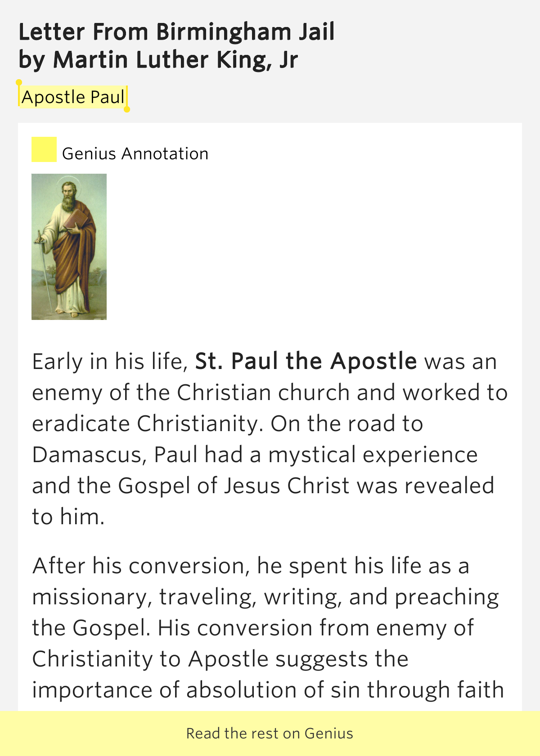Screen dimensions: 540x756
Task: Click the bottom yellow highlight handle dot
Action: pos(127,109)
